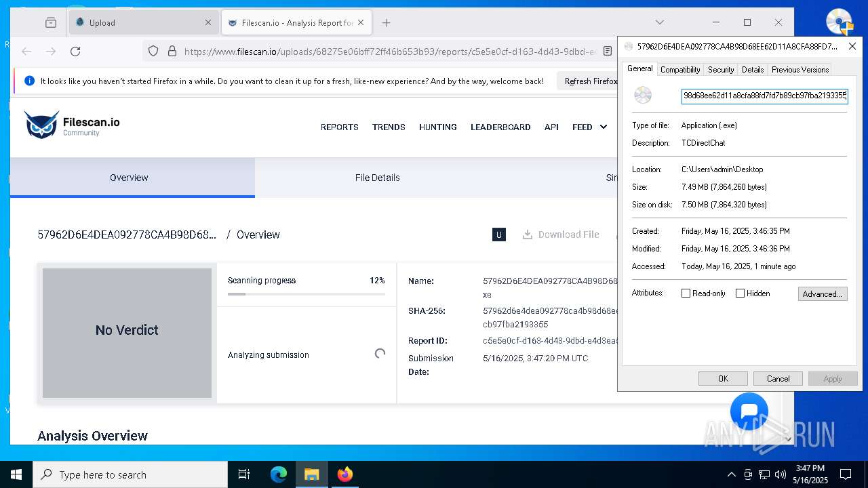Click the site security padlock icon
The image size is (868, 488).
[x=172, y=51]
